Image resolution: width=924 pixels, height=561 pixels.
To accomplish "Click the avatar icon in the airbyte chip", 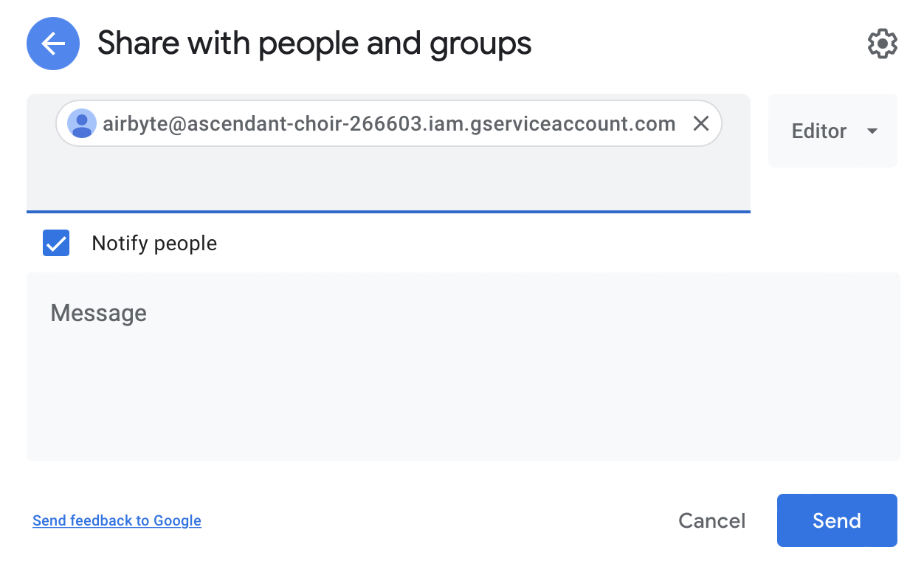I will (x=82, y=123).
